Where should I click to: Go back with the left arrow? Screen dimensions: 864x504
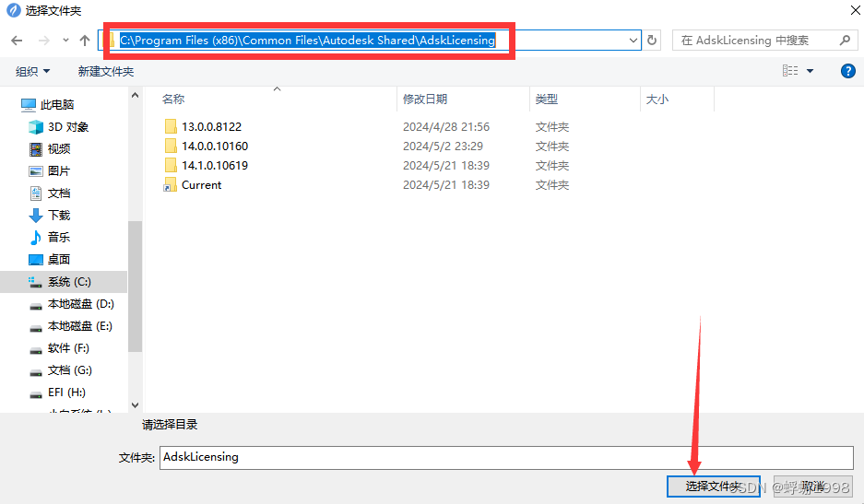coord(18,41)
